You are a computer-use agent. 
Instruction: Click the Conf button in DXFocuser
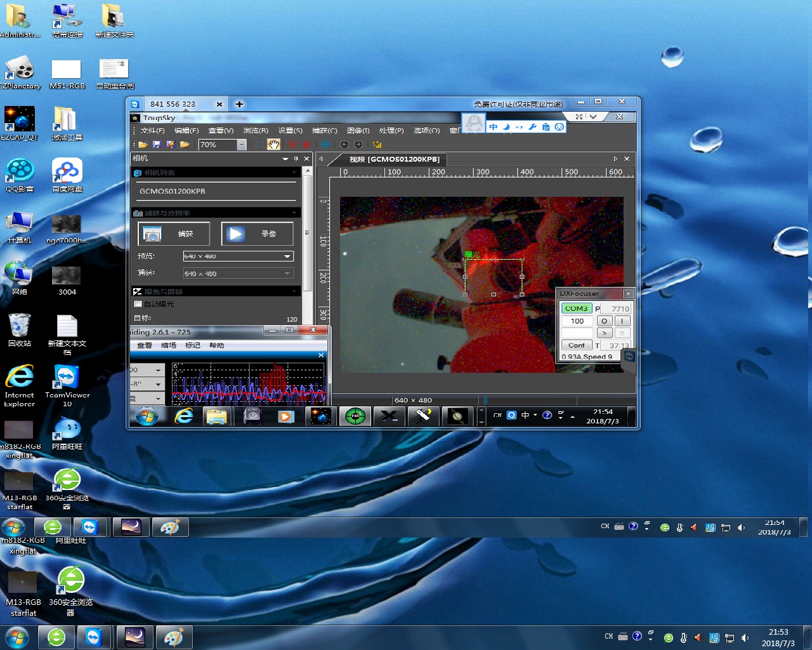click(x=576, y=345)
